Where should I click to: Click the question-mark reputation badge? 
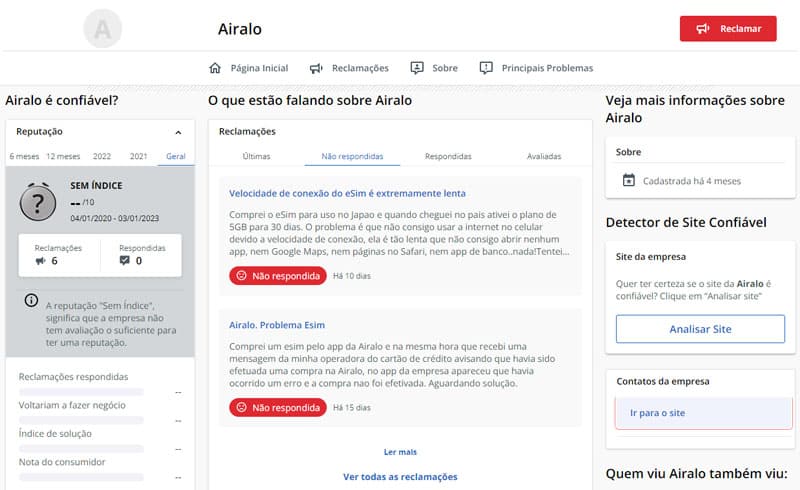pyautogui.click(x=38, y=202)
